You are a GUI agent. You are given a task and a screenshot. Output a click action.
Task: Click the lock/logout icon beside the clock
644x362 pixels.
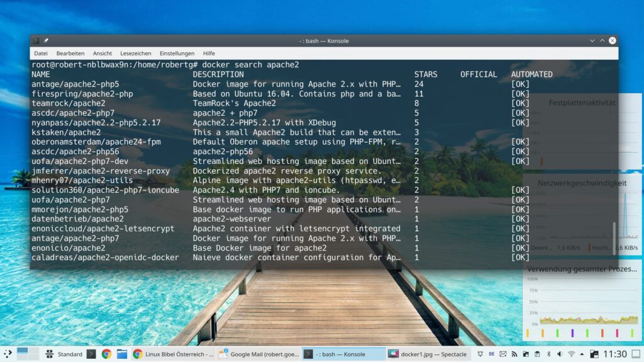point(594,354)
